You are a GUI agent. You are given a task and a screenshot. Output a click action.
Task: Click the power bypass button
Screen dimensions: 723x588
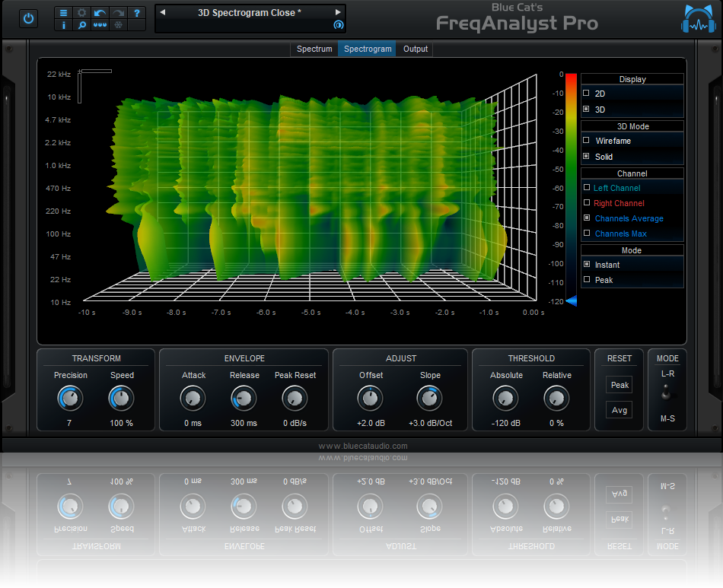pyautogui.click(x=29, y=18)
